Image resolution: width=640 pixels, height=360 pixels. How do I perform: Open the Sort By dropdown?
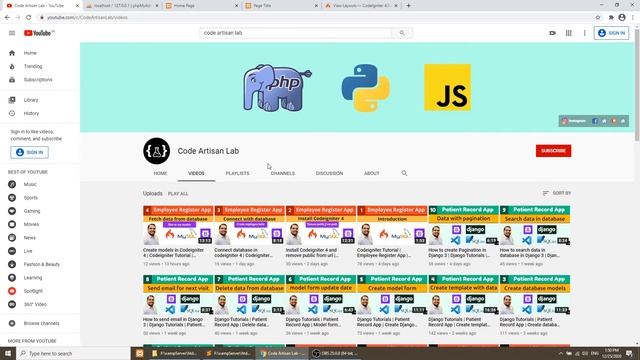pos(557,193)
